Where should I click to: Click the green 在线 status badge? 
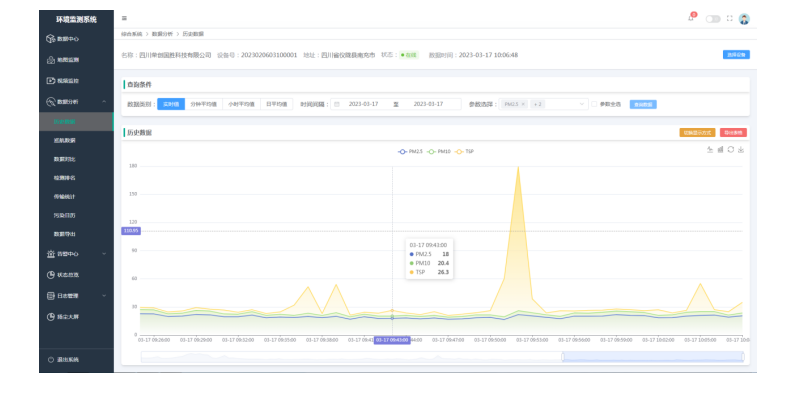[409, 55]
